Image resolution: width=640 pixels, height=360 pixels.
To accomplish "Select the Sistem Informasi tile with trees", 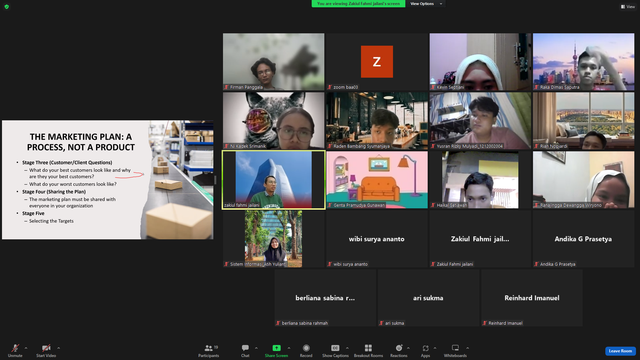I will pos(273,239).
